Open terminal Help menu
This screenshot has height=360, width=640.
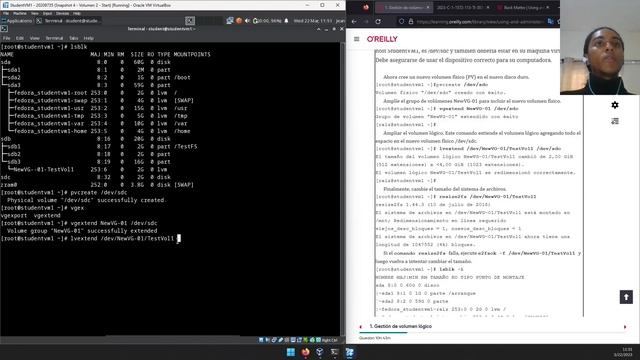[89, 38]
